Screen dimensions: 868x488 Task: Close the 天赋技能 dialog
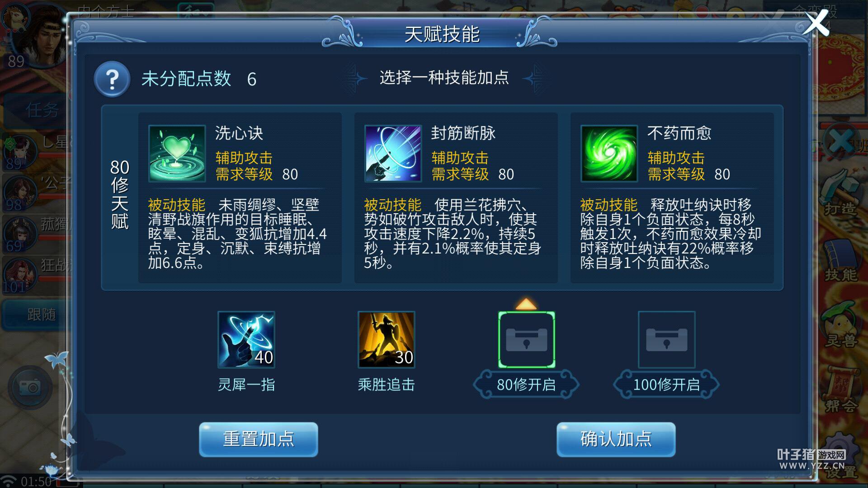[x=816, y=23]
